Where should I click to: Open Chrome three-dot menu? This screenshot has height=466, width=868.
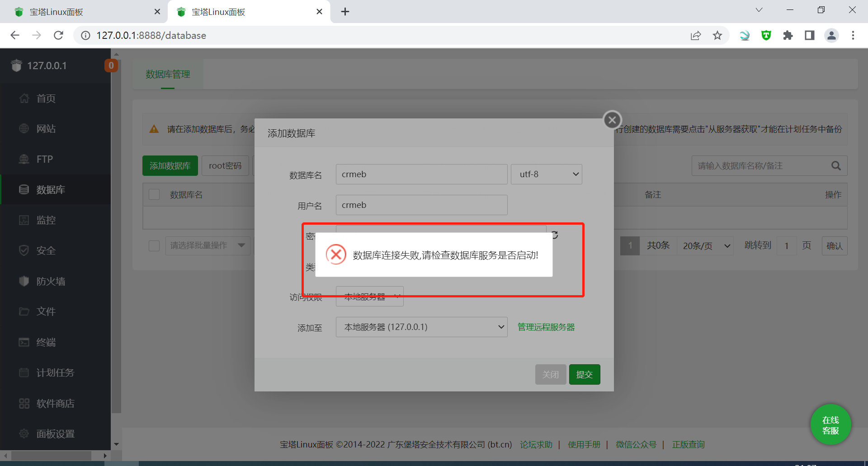point(853,35)
